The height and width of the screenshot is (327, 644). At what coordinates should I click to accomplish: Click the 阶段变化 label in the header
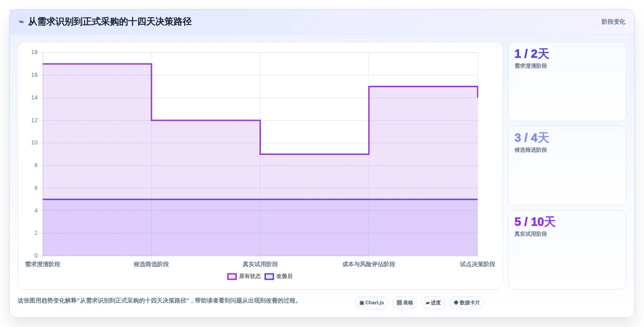613,22
